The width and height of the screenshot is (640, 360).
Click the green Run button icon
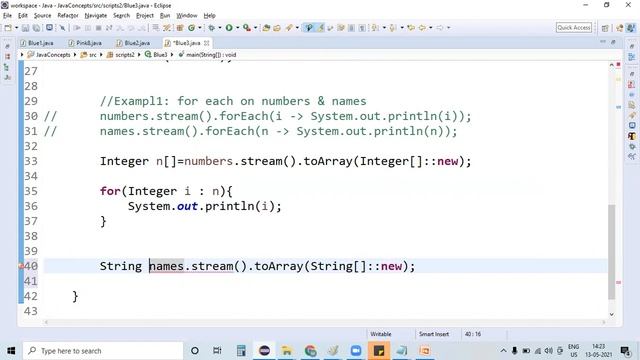pos(229,28)
